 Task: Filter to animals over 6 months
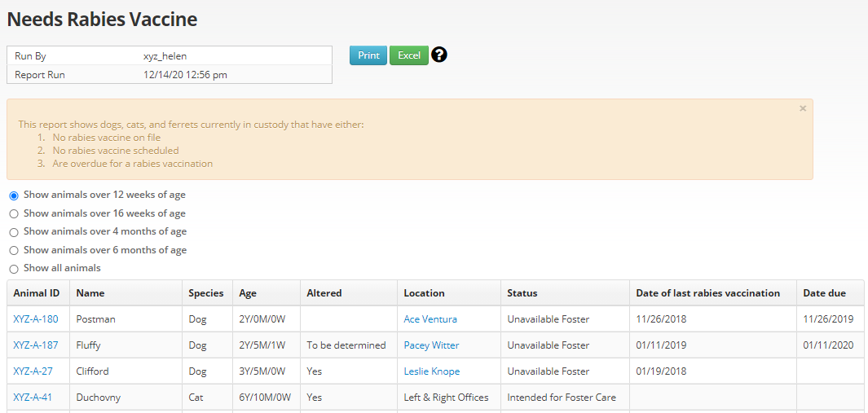point(14,250)
